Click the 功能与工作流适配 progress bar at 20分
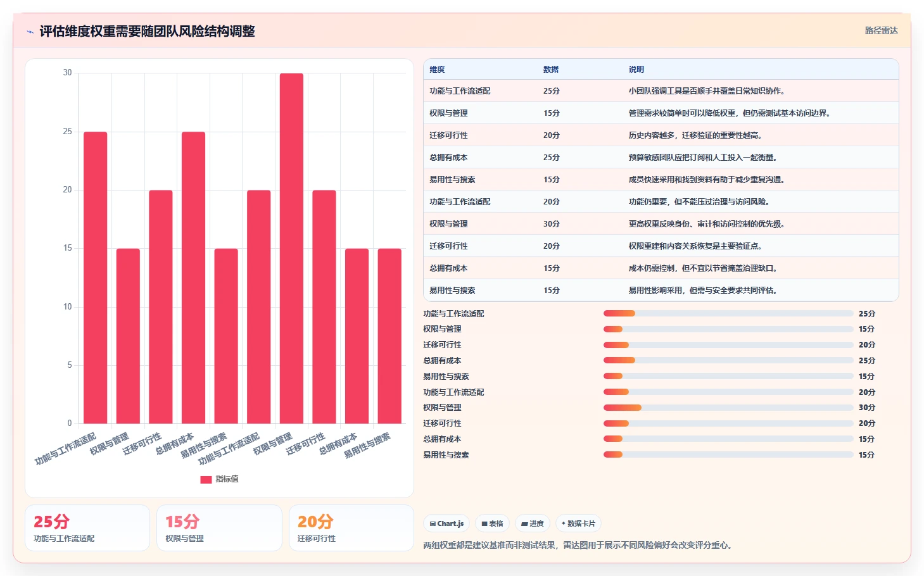This screenshot has height=576, width=924. coord(728,392)
